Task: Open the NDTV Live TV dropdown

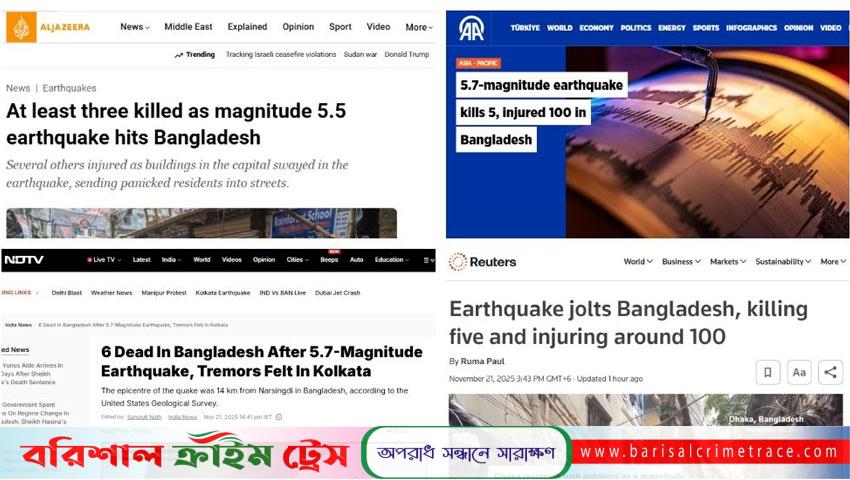Action: coord(104,260)
